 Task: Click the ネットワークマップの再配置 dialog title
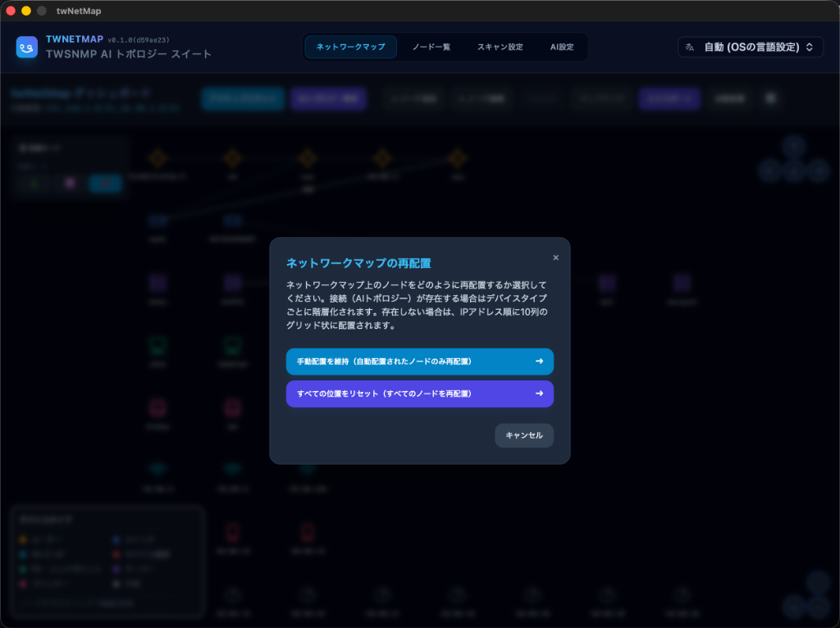click(358, 263)
